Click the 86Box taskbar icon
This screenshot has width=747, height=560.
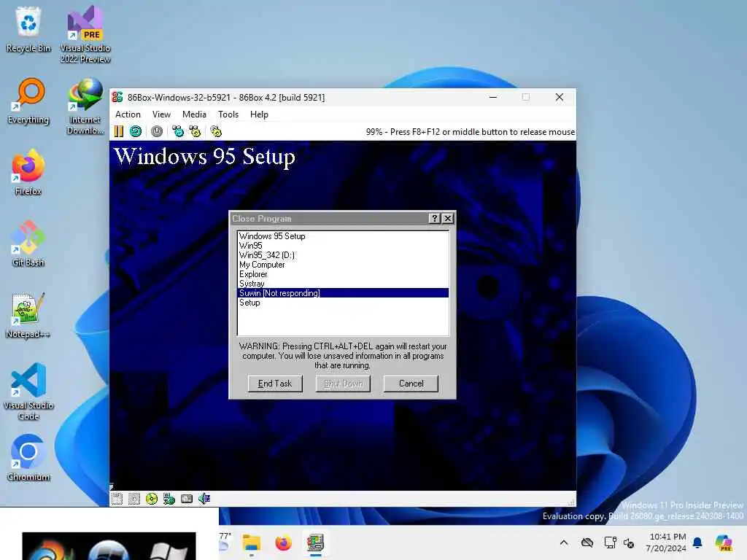click(315, 542)
